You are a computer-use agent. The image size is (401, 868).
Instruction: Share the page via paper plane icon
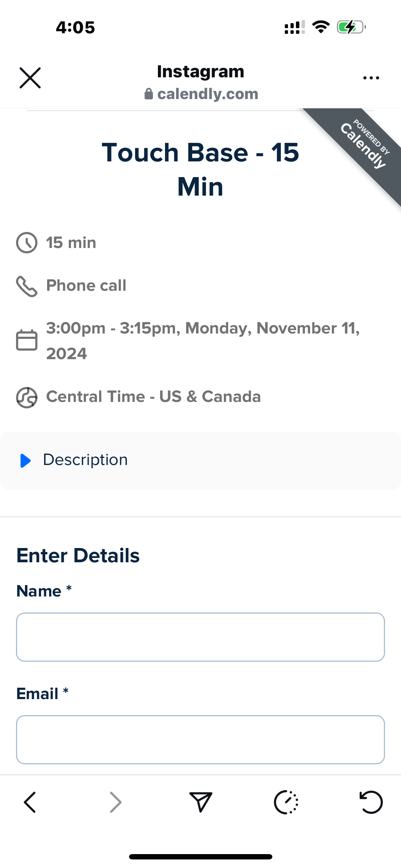click(x=201, y=802)
